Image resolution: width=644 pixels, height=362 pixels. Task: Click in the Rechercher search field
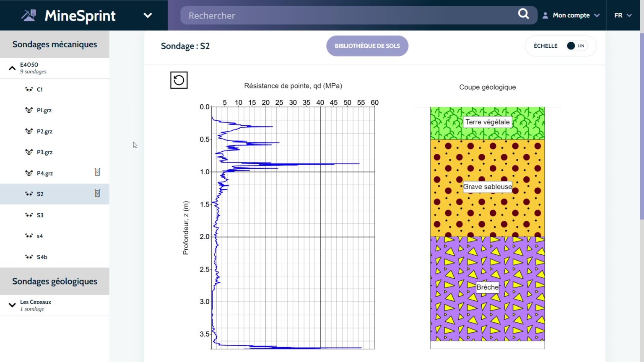click(348, 16)
